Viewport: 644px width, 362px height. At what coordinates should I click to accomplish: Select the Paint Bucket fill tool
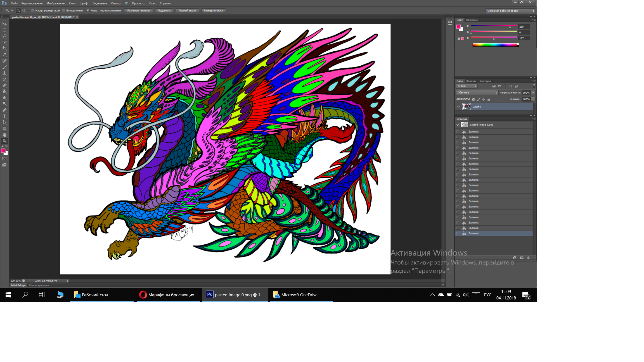point(4,91)
